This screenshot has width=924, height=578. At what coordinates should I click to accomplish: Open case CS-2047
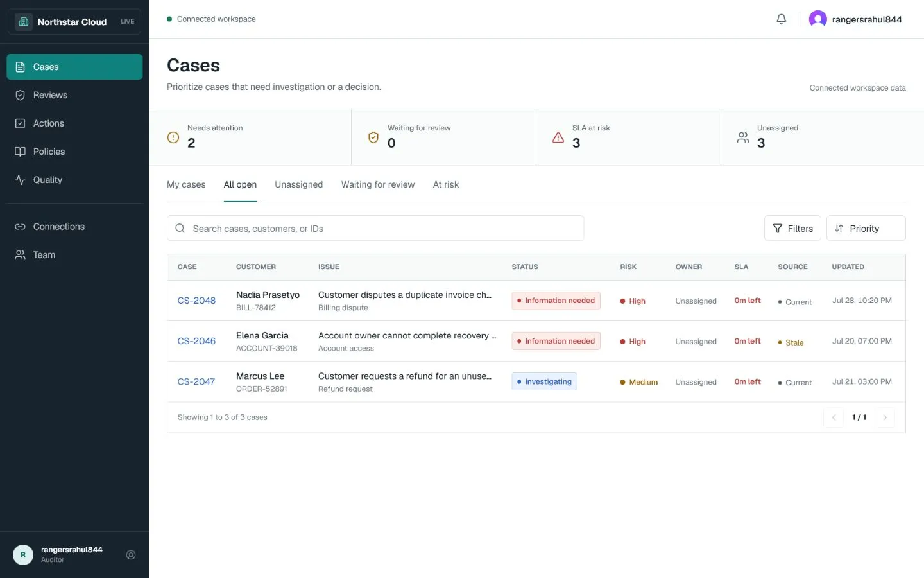(196, 381)
